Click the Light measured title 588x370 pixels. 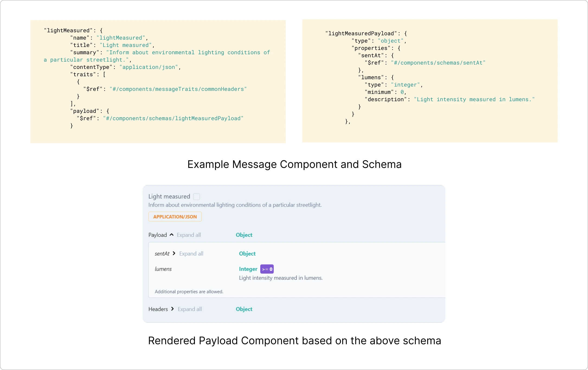coord(169,196)
